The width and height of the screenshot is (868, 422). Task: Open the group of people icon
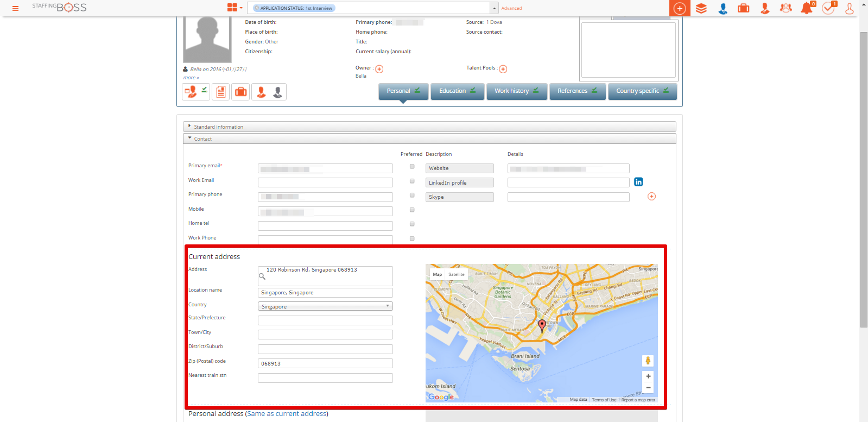click(785, 8)
